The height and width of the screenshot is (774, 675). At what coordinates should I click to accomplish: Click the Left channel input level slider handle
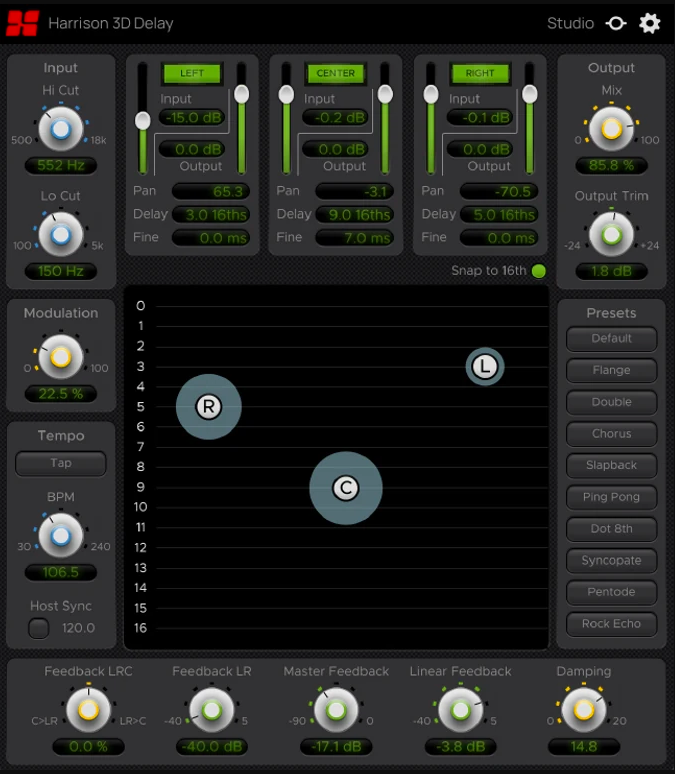tap(143, 120)
